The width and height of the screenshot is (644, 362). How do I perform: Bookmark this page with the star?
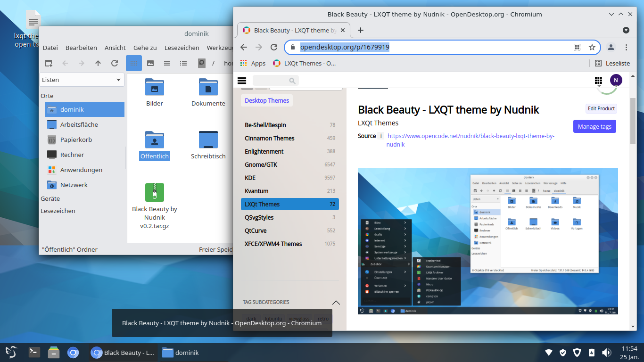tap(592, 47)
